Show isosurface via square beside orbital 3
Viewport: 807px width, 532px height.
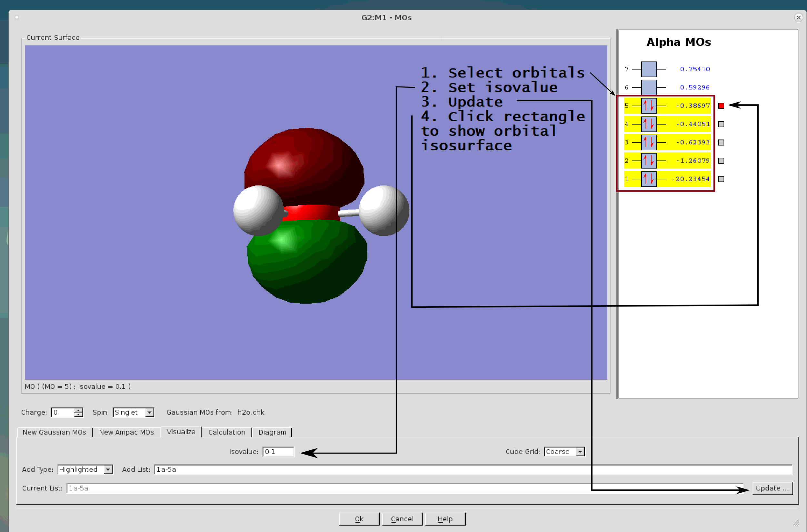[x=721, y=143]
